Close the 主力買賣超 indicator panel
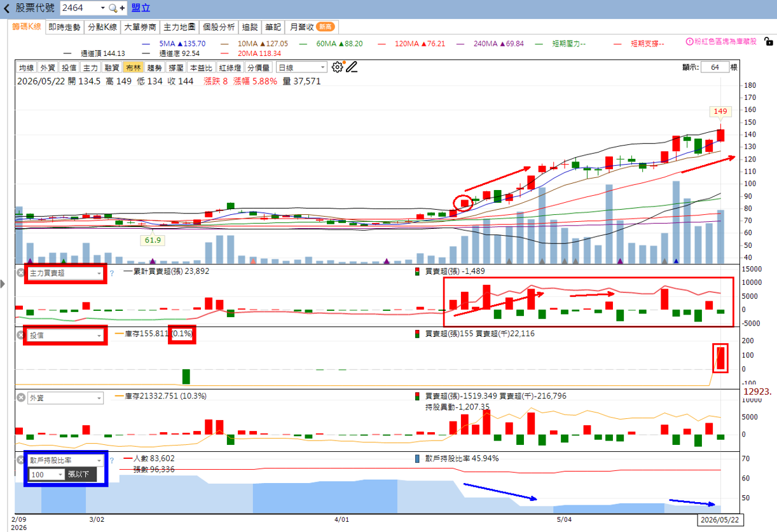Screen dimensions: 777x532 click(x=20, y=273)
